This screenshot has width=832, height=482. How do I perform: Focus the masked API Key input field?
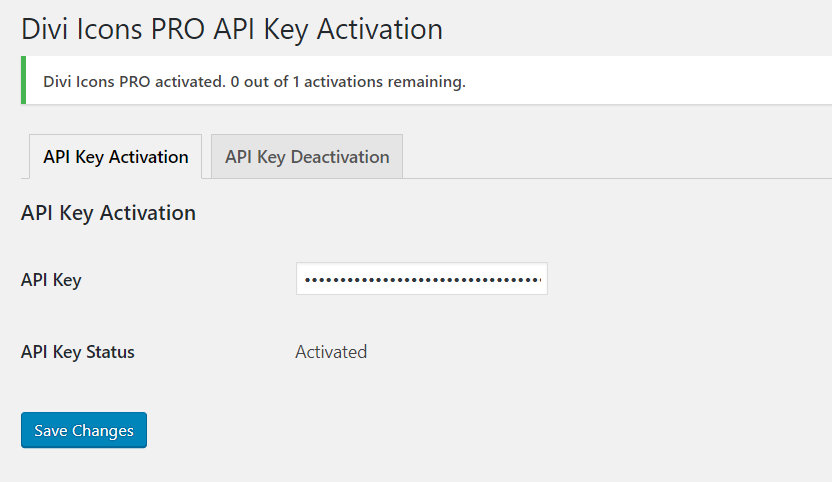pos(421,279)
